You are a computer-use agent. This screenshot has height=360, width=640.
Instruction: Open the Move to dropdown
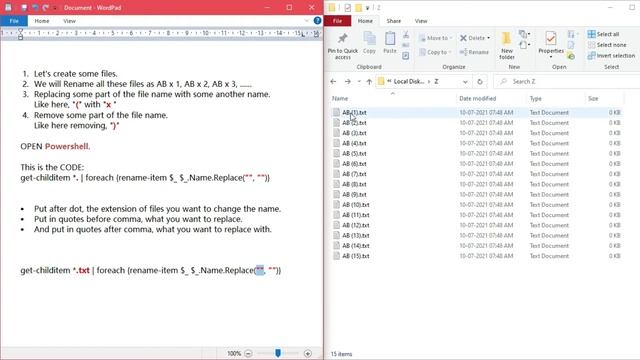click(436, 38)
